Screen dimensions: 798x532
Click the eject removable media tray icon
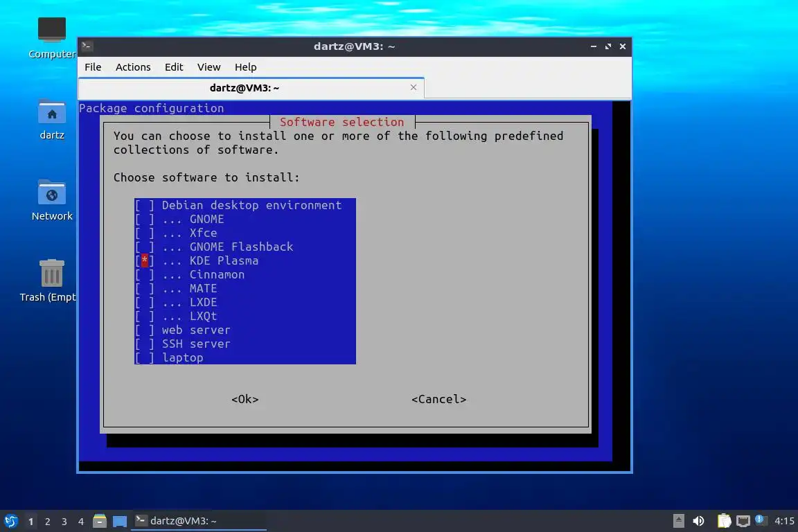[678, 521]
